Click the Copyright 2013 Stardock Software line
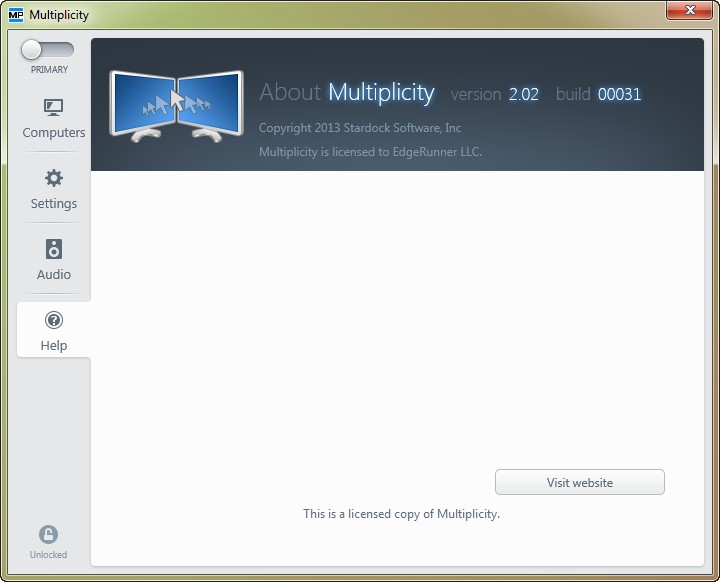This screenshot has height=582, width=720. click(360, 128)
